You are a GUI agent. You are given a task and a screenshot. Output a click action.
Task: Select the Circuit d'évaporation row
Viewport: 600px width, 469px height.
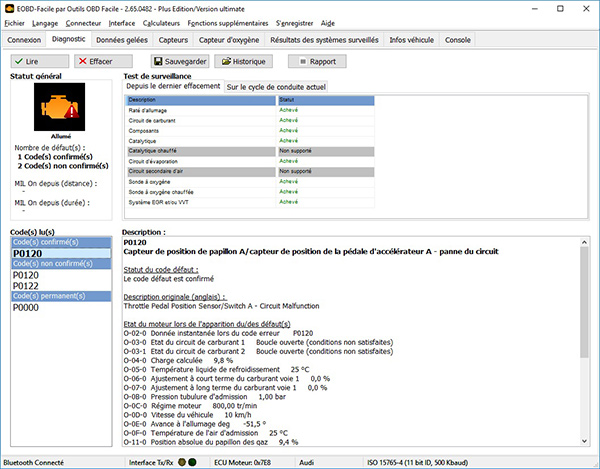[x=250, y=161]
